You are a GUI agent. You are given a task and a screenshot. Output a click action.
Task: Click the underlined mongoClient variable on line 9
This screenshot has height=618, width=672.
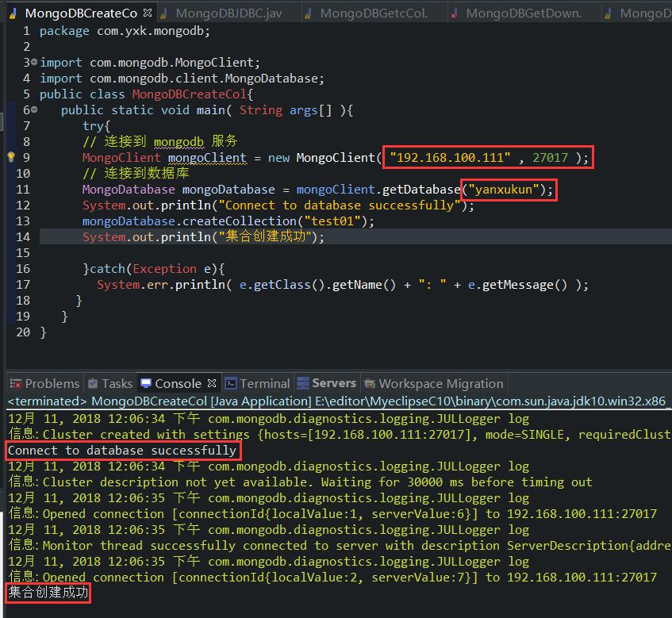(207, 158)
